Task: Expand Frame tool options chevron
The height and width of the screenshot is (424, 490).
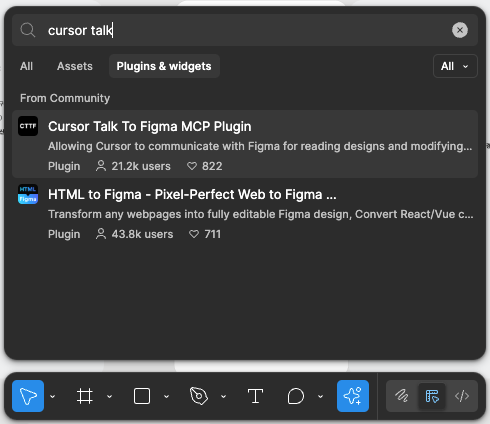Action: pyautogui.click(x=109, y=396)
